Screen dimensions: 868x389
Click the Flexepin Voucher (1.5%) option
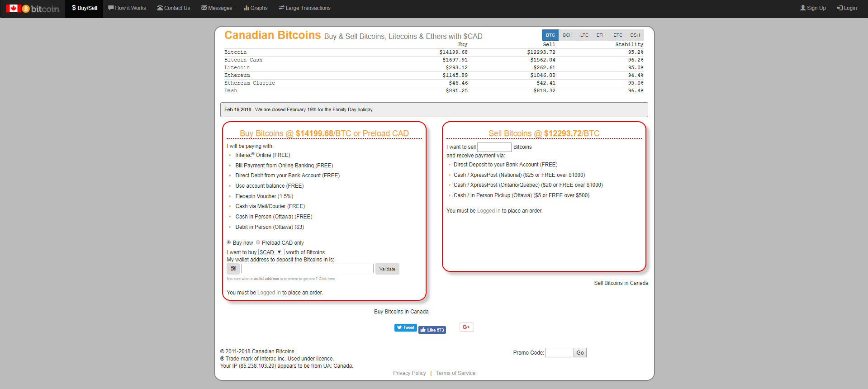click(x=264, y=196)
